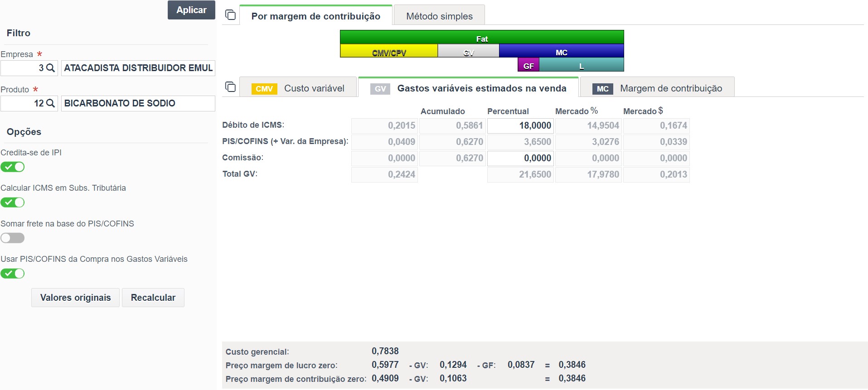Viewport: 868px width, 390px height.
Task: Click the GF value 0,0837
Action: [521, 365]
